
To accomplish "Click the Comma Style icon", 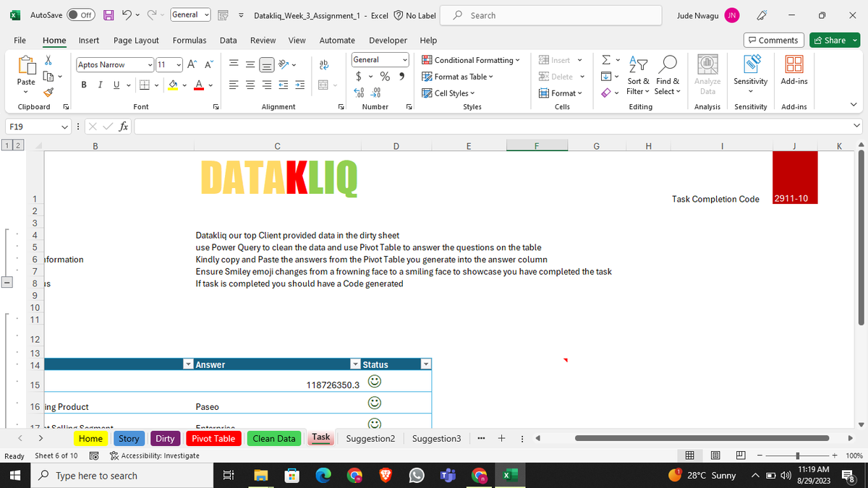I will point(401,77).
